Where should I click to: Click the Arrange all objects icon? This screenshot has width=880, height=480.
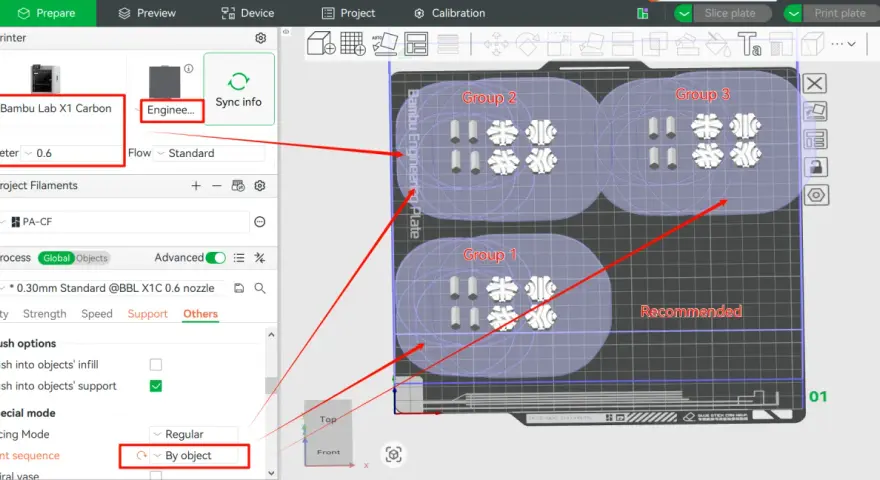tap(416, 43)
